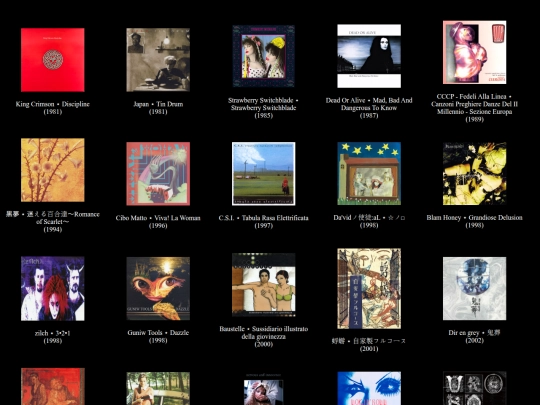Select the Strawberry Switchblade album cover

coord(263,56)
